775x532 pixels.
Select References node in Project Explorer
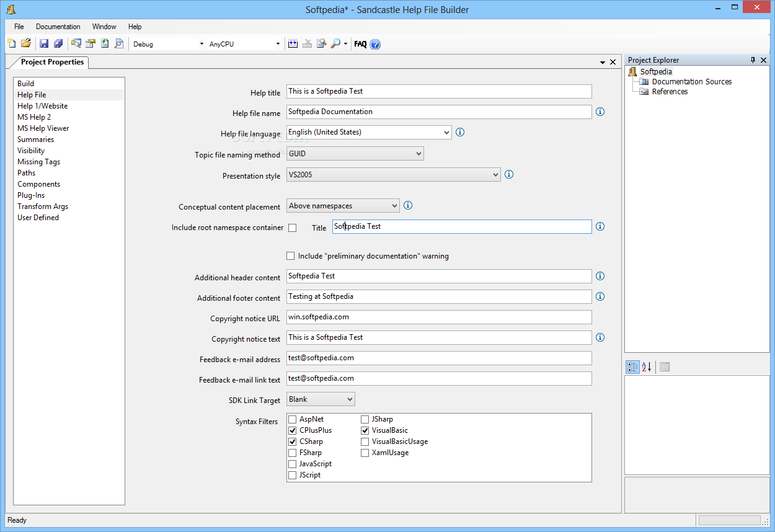click(x=670, y=92)
